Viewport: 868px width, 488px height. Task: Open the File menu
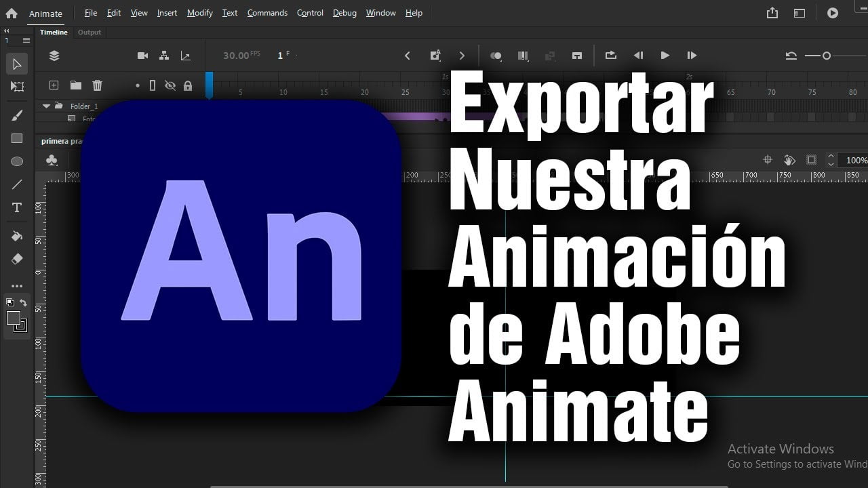coord(91,13)
